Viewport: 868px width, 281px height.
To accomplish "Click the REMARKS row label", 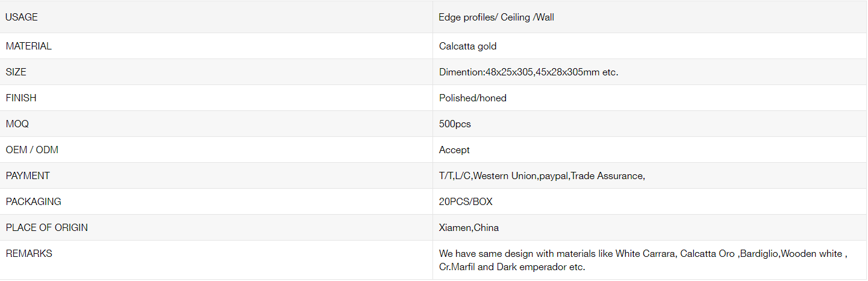I will [x=29, y=253].
